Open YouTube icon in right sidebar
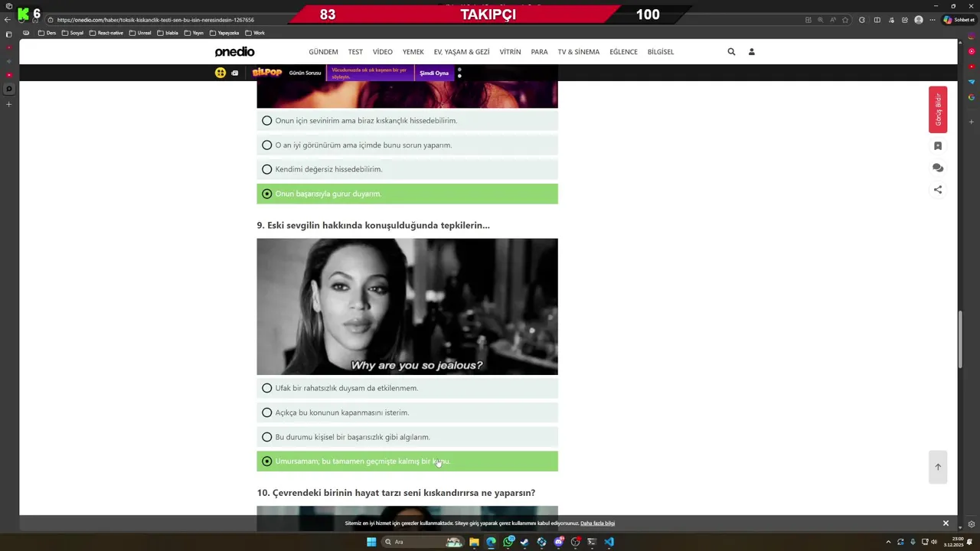980x551 pixels. (972, 68)
